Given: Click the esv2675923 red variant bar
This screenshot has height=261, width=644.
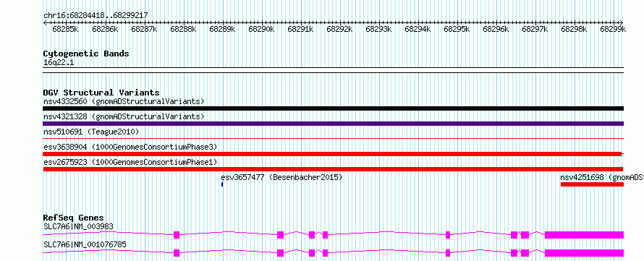Looking at the screenshot, I should (333, 169).
